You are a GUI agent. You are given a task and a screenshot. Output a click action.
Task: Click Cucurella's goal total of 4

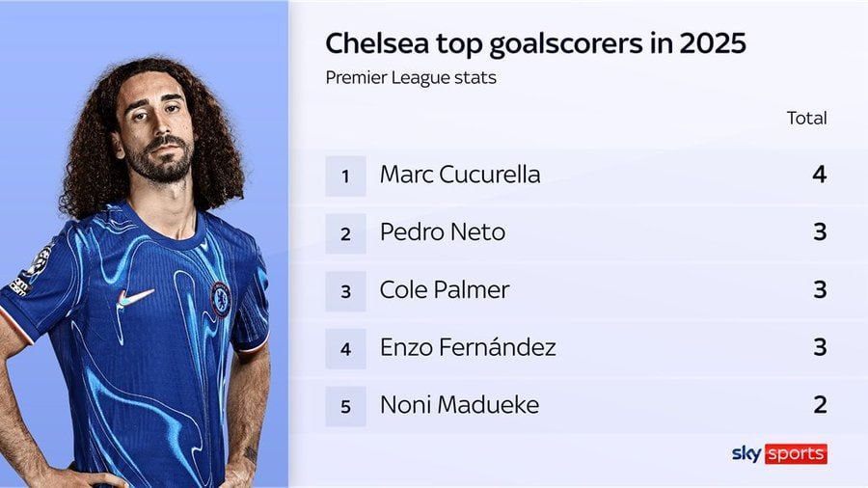819,175
